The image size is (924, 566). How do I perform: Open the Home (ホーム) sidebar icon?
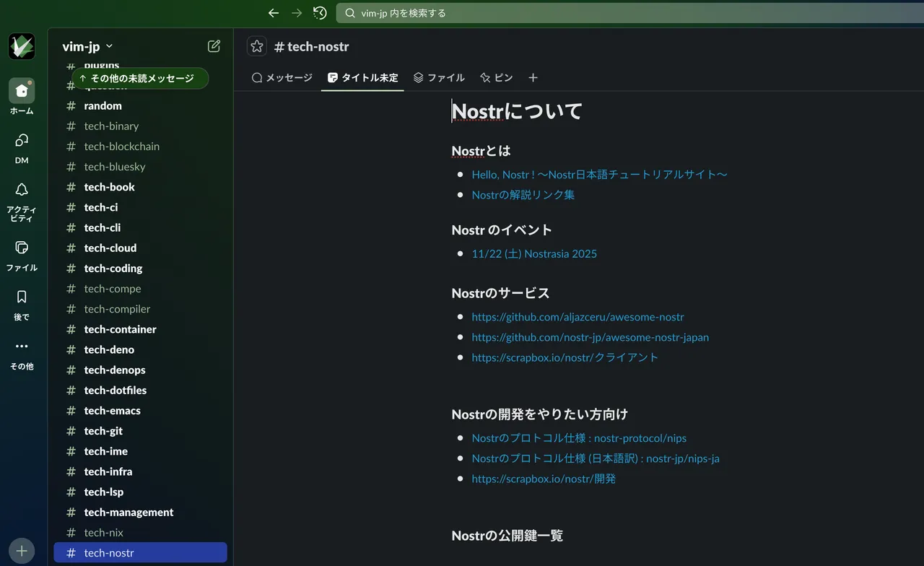click(22, 91)
